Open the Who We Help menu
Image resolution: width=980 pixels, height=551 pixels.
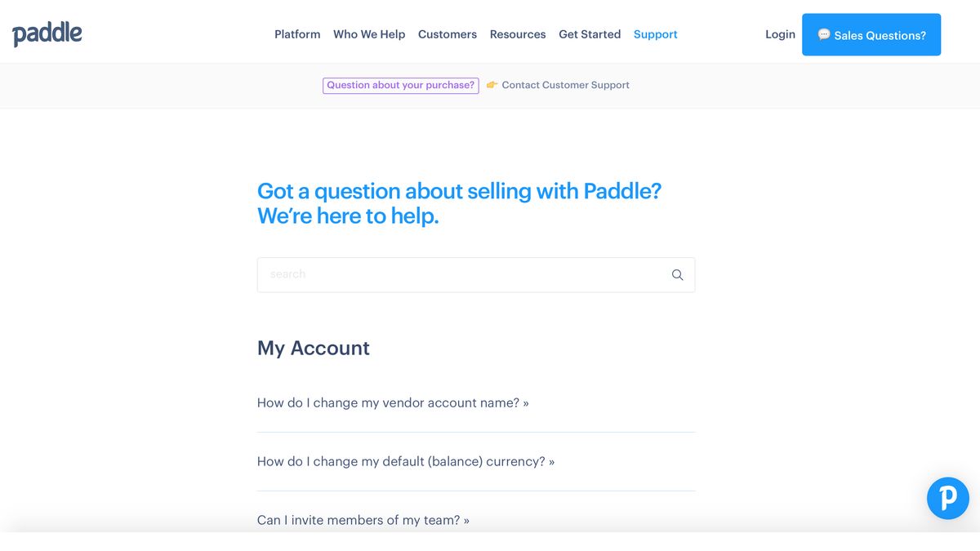[x=369, y=34]
